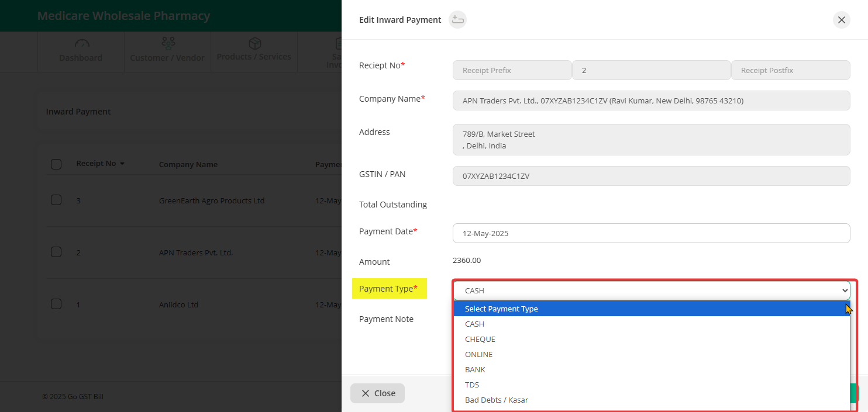Choose Bad Debts / Kasar option

496,400
